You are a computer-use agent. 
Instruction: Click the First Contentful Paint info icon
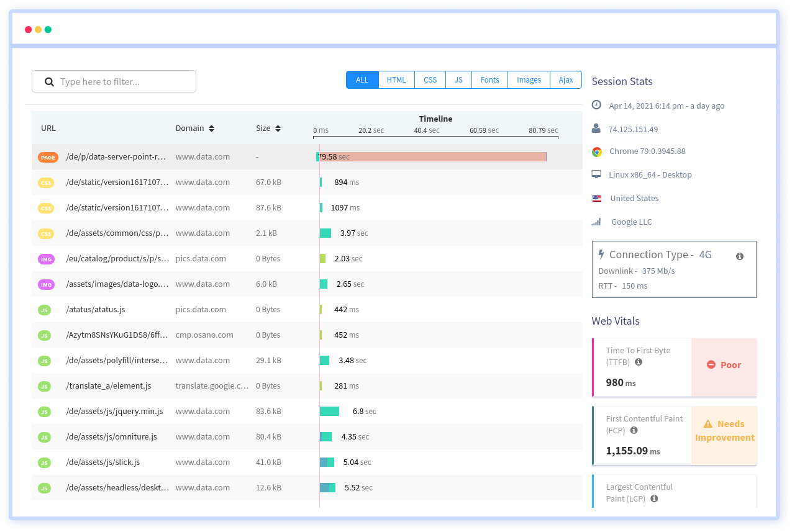pos(634,430)
